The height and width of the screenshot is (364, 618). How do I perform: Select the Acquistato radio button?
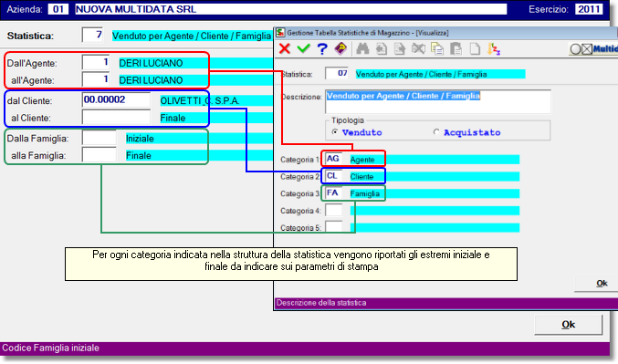point(436,132)
